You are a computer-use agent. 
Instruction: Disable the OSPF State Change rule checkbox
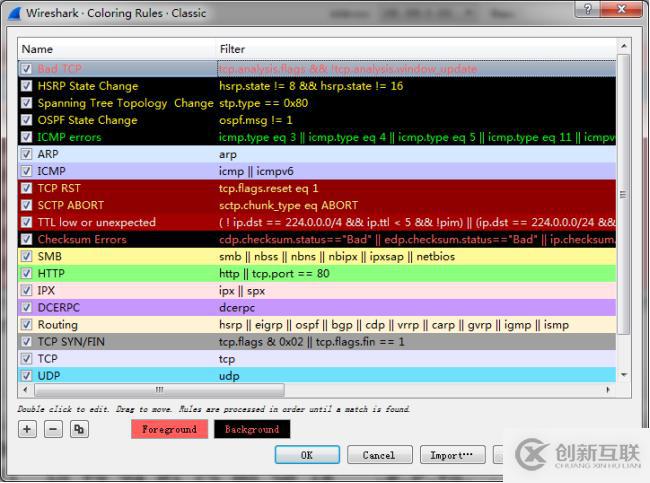[27, 120]
